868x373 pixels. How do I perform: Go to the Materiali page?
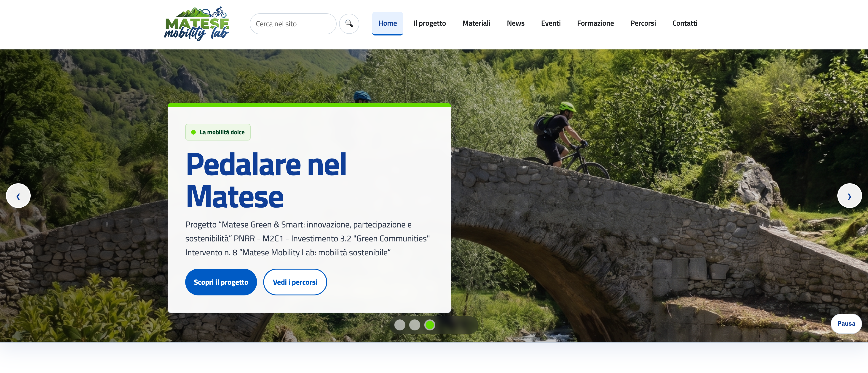(476, 23)
